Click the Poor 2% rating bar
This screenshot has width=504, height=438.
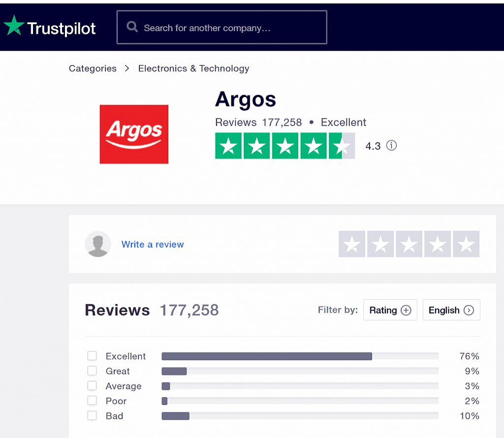pos(300,401)
